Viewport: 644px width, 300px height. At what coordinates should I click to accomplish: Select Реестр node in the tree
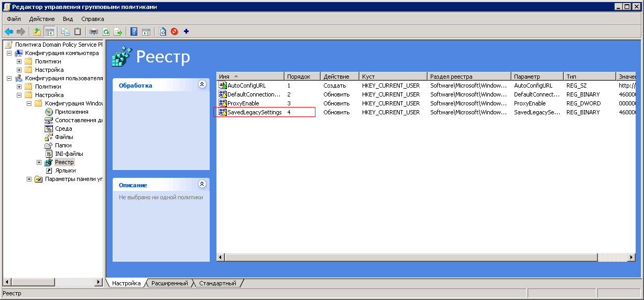[64, 162]
